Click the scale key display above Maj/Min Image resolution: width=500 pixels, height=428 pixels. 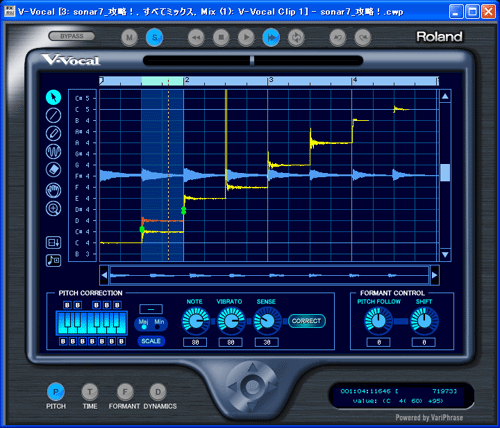click(x=151, y=309)
